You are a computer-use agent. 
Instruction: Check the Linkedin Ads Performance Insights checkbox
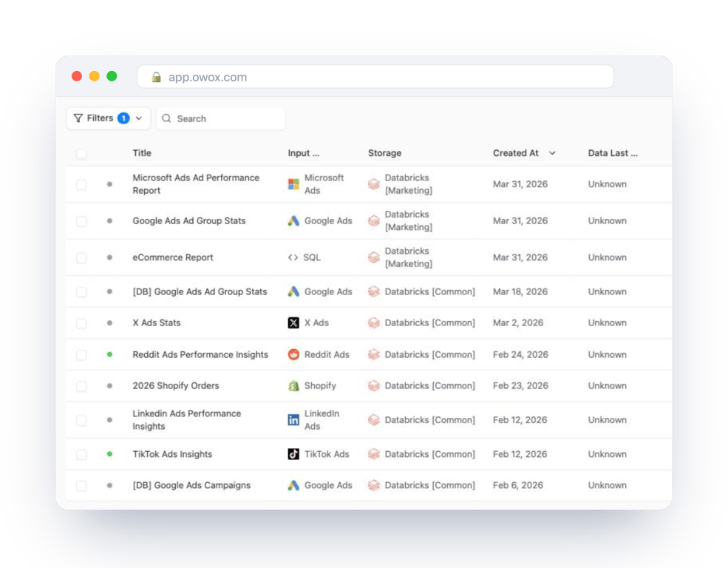[81, 420]
